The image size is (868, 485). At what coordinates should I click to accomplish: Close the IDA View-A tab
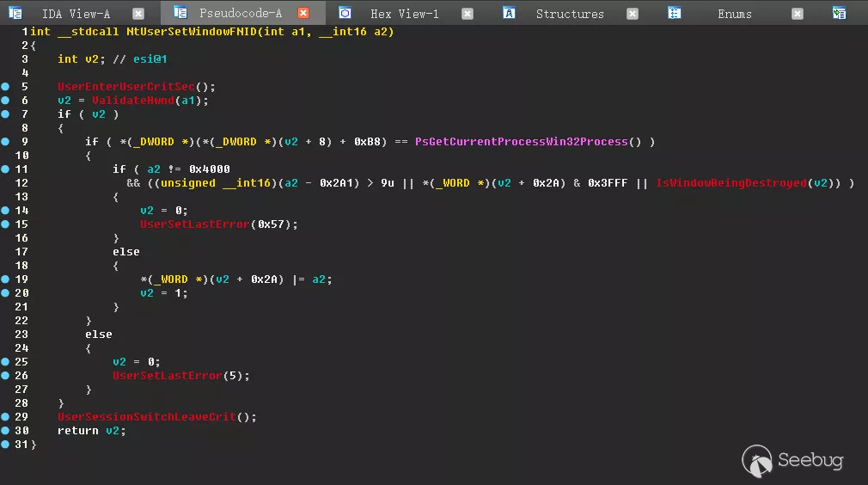[138, 14]
